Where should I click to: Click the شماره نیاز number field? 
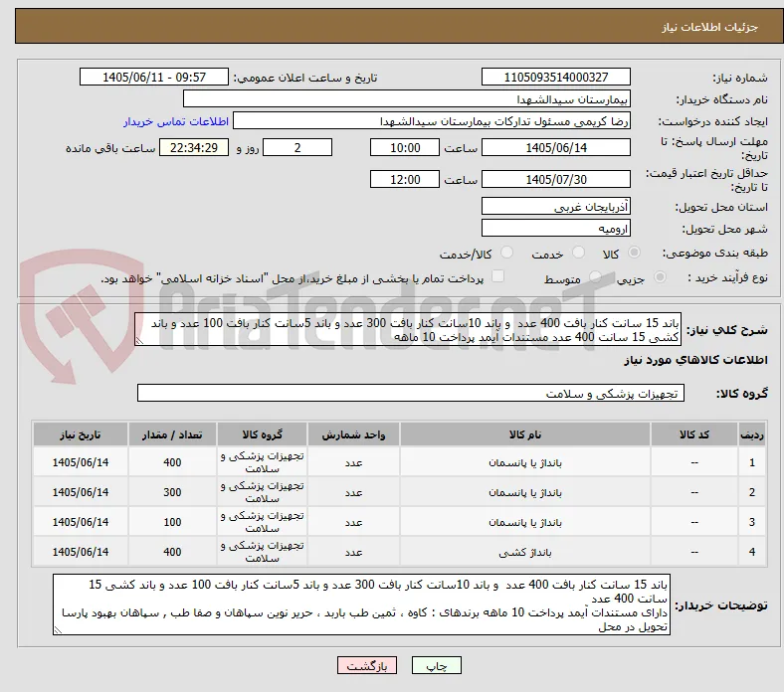click(556, 77)
